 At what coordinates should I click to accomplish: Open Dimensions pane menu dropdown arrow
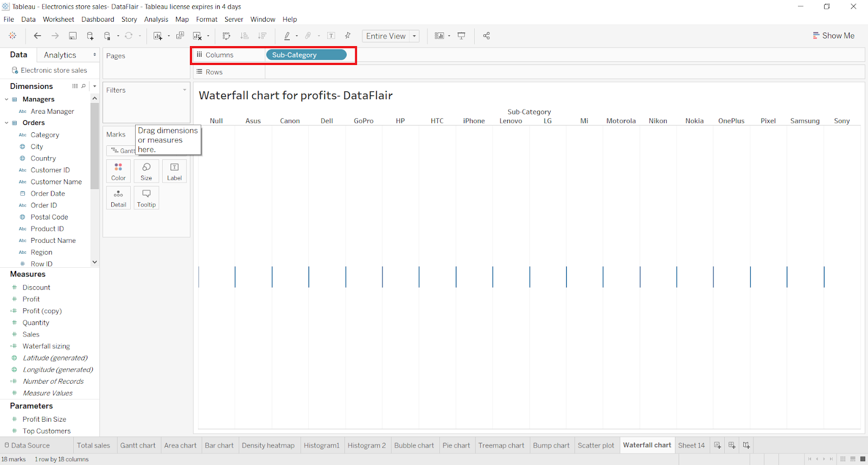tap(94, 86)
